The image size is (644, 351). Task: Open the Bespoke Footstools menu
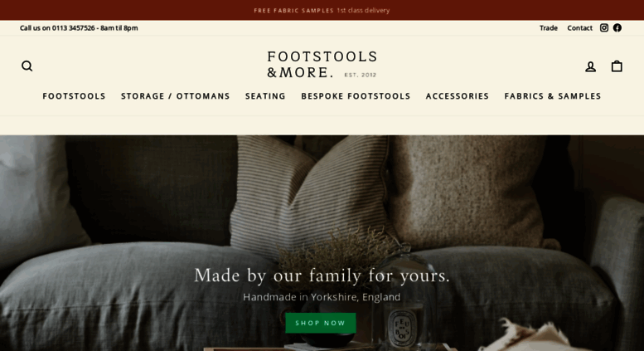[x=356, y=96]
